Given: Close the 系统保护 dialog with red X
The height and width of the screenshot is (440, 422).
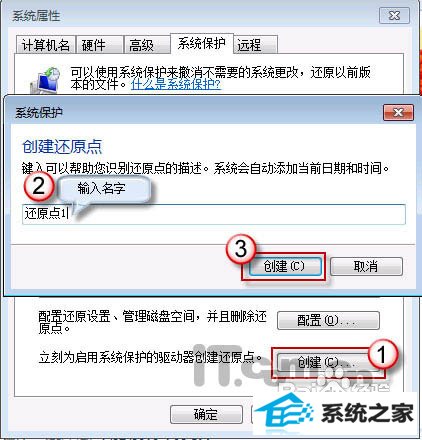Looking at the screenshot, I should (x=398, y=112).
